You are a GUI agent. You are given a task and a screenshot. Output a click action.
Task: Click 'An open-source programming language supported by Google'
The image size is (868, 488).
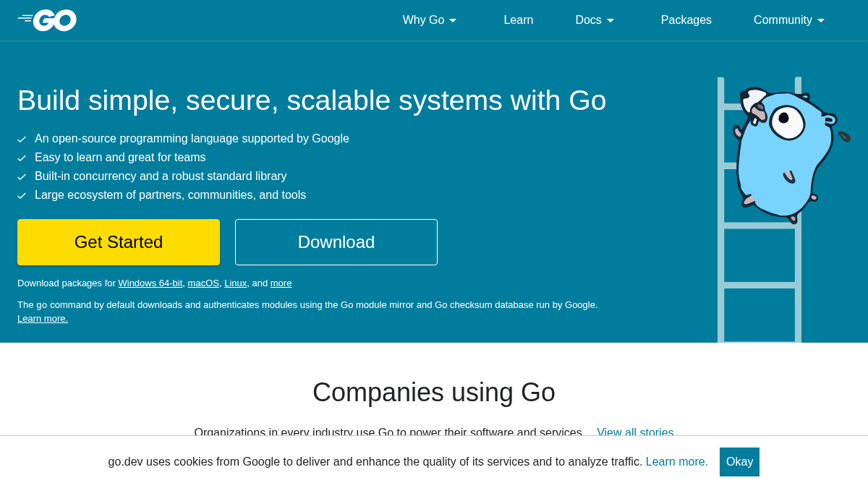[192, 139]
